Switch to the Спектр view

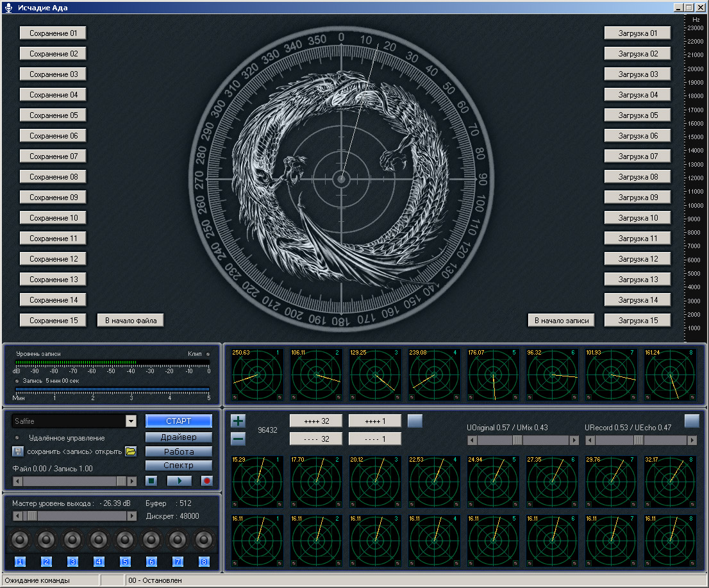(179, 466)
